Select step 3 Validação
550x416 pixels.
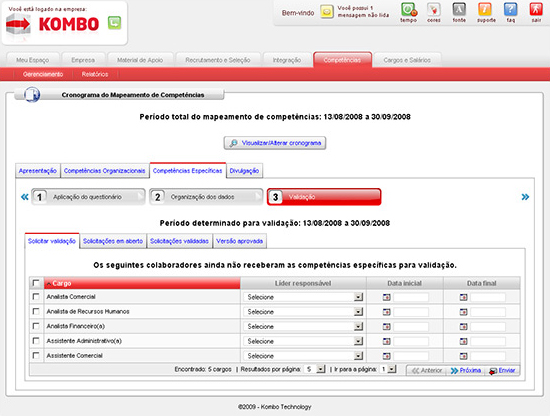point(324,197)
